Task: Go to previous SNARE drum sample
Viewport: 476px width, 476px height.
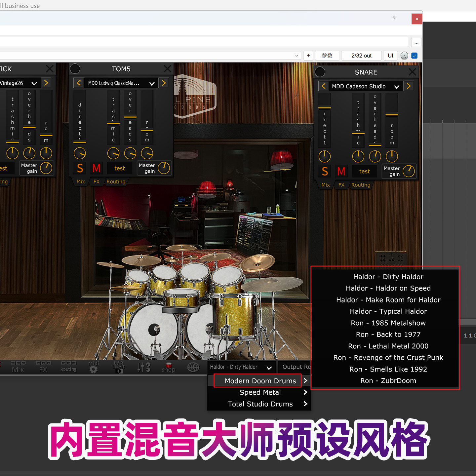Action: (324, 86)
